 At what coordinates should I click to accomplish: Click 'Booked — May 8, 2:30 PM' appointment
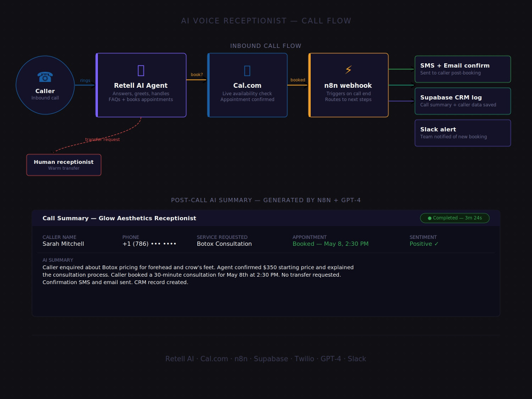pyautogui.click(x=330, y=244)
